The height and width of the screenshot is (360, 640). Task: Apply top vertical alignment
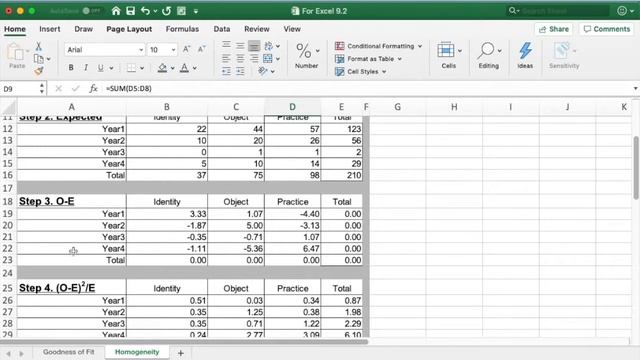click(x=227, y=45)
